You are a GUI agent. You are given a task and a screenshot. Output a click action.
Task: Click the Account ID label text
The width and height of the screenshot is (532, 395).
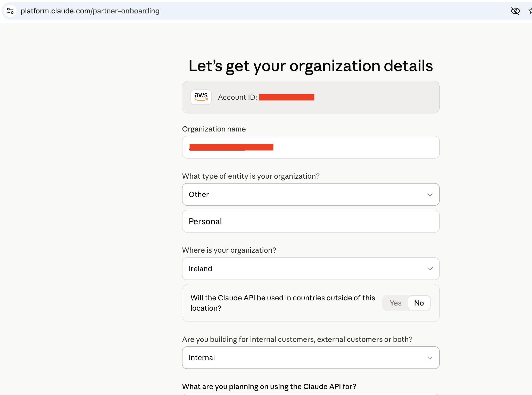click(237, 97)
